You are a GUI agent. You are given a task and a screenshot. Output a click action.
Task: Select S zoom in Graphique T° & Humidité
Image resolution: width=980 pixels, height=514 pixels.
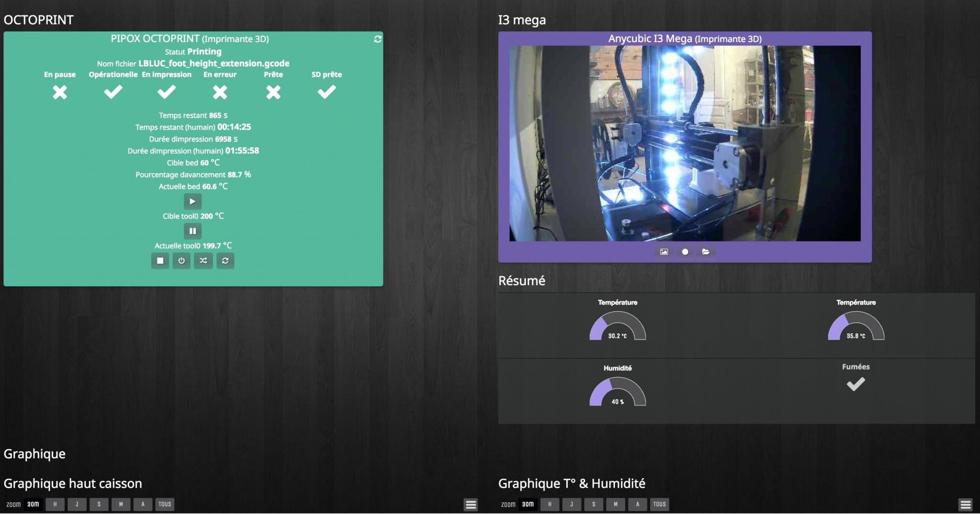tap(594, 504)
